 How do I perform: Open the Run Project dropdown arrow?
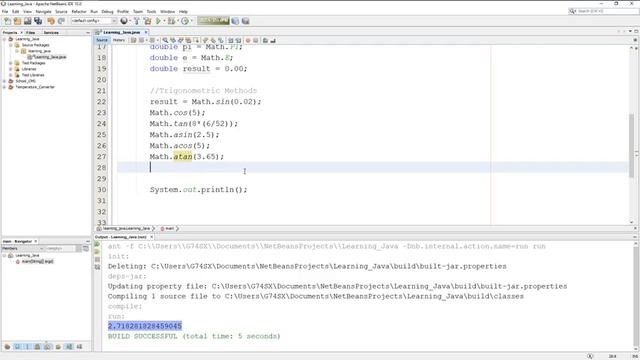point(164,21)
